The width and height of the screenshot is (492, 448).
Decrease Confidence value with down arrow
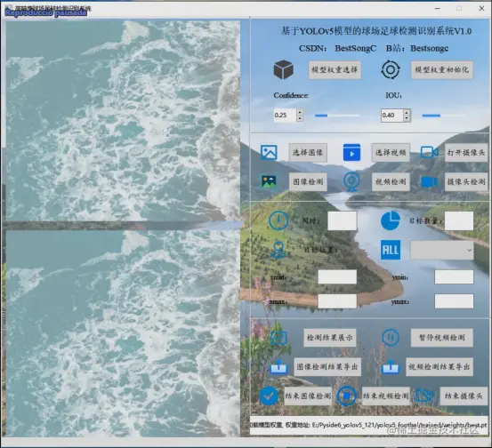(300, 118)
